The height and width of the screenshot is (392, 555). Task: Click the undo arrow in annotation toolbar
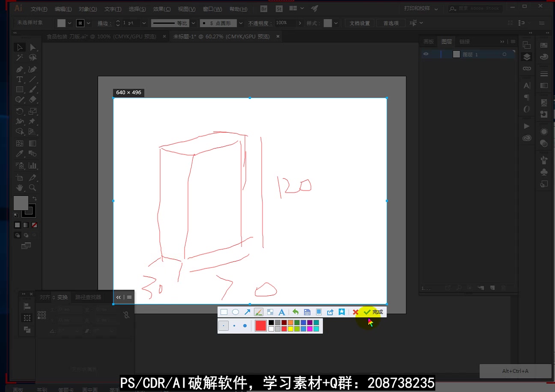[x=295, y=312]
